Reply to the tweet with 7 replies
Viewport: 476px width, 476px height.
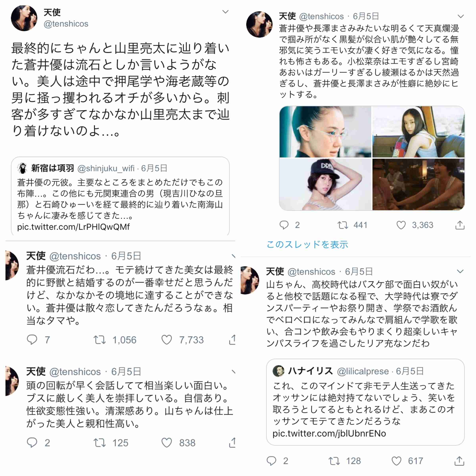click(32, 340)
